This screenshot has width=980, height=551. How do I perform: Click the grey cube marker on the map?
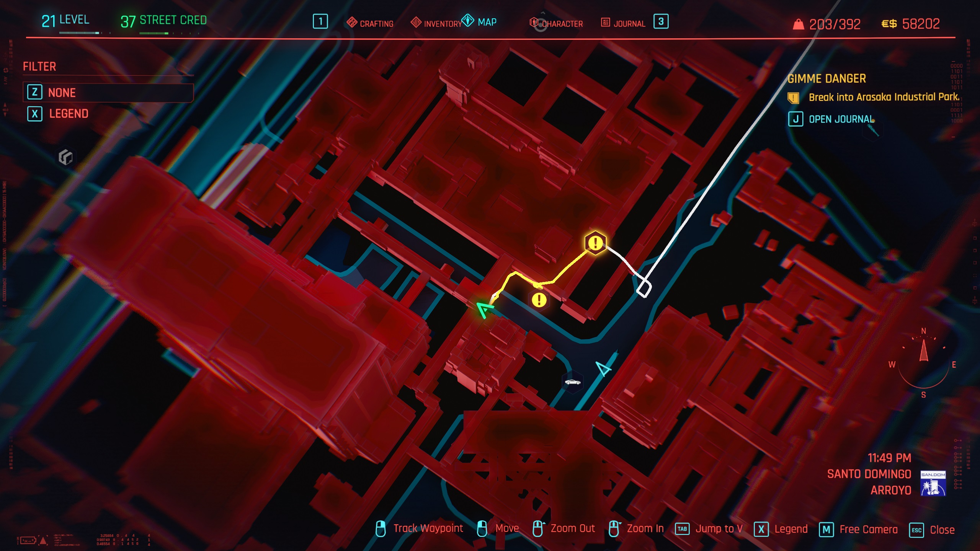tap(65, 157)
